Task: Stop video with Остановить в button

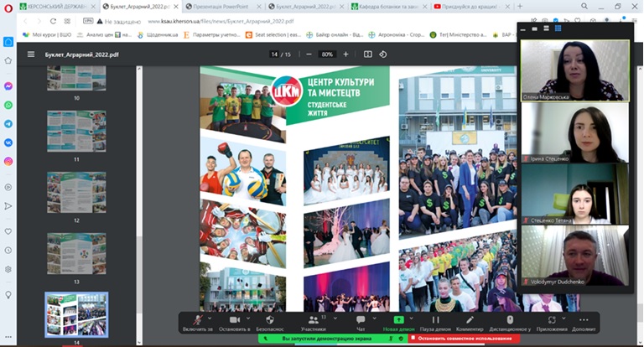Action: pos(235,324)
